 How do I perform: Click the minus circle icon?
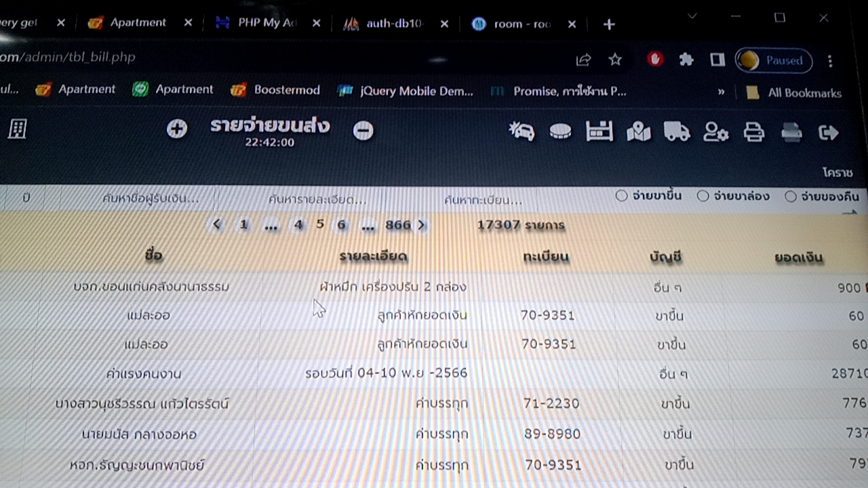[363, 130]
